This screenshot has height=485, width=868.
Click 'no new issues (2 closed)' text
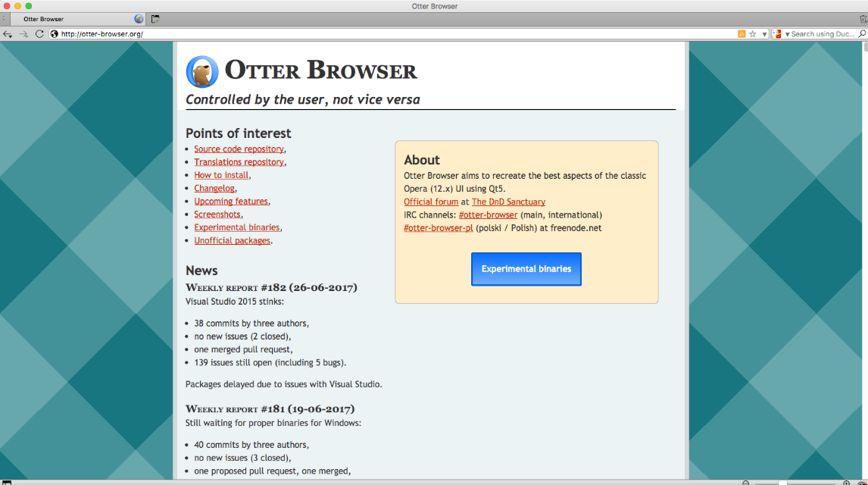[x=242, y=336]
